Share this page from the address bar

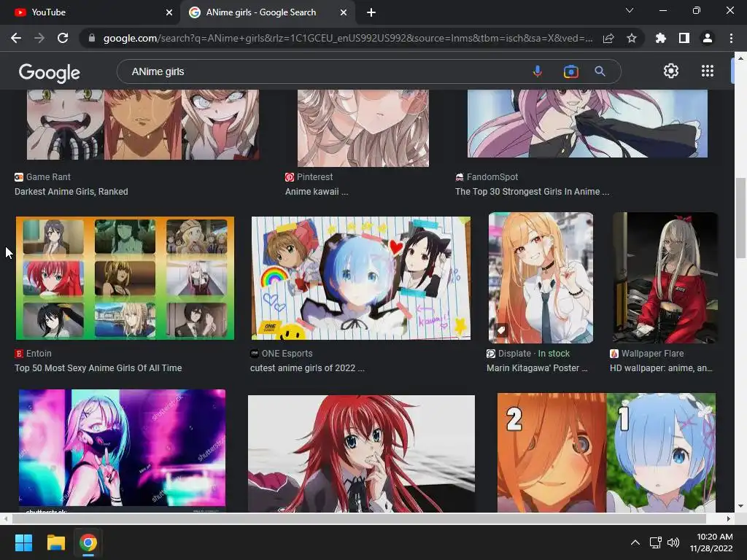point(608,38)
